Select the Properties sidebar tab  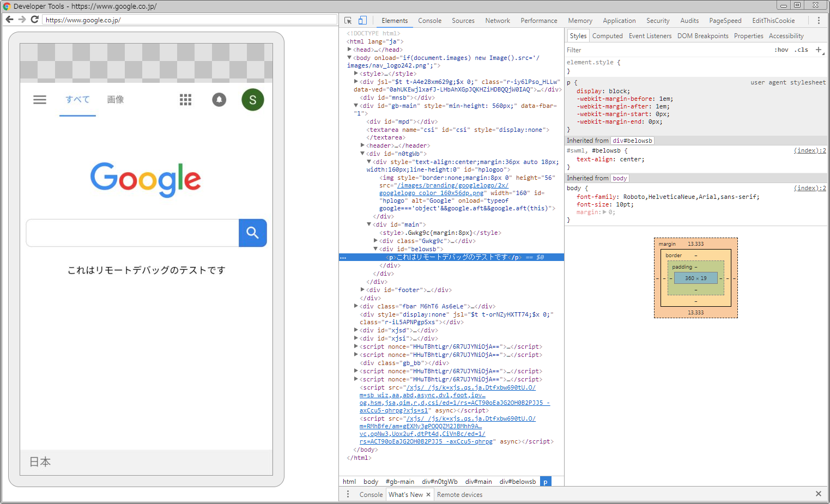748,36
